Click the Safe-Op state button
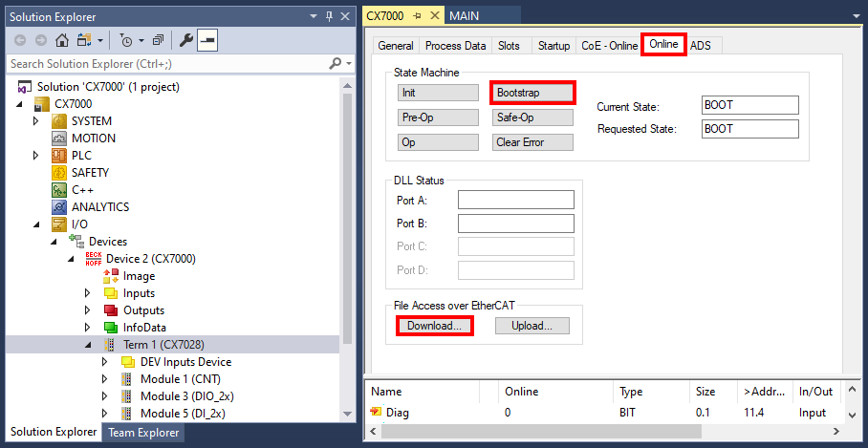Screen dimensions: 868x448 [532, 117]
